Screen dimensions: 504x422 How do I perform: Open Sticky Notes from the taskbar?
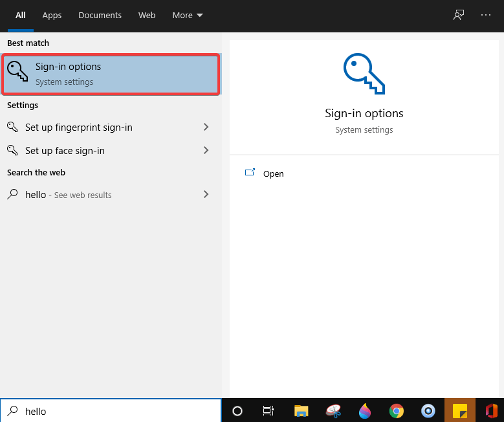460,411
